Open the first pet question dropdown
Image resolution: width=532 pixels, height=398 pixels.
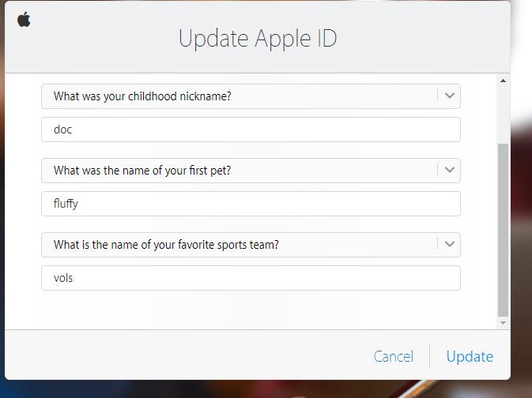pos(251,171)
